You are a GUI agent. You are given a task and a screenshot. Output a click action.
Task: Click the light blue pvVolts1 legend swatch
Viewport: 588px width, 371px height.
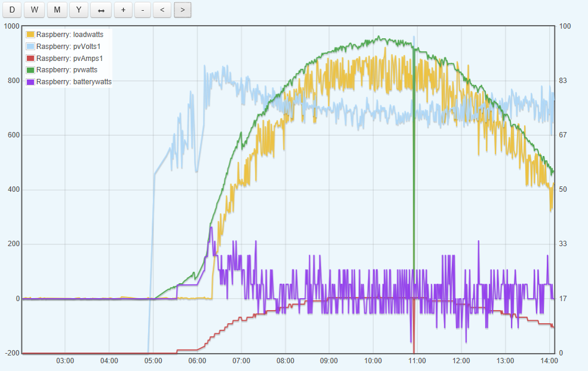[x=30, y=47]
